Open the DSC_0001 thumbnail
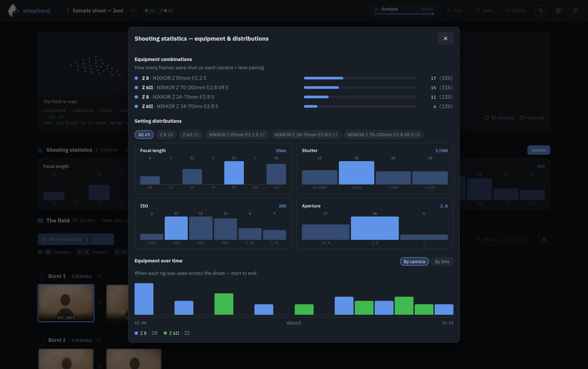Image resolution: width=588 pixels, height=369 pixels. point(66,303)
